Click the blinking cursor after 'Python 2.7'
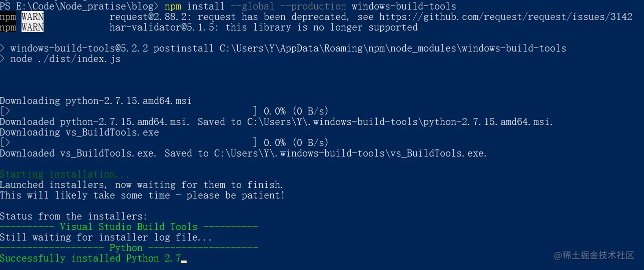The width and height of the screenshot is (644, 270). point(184,260)
